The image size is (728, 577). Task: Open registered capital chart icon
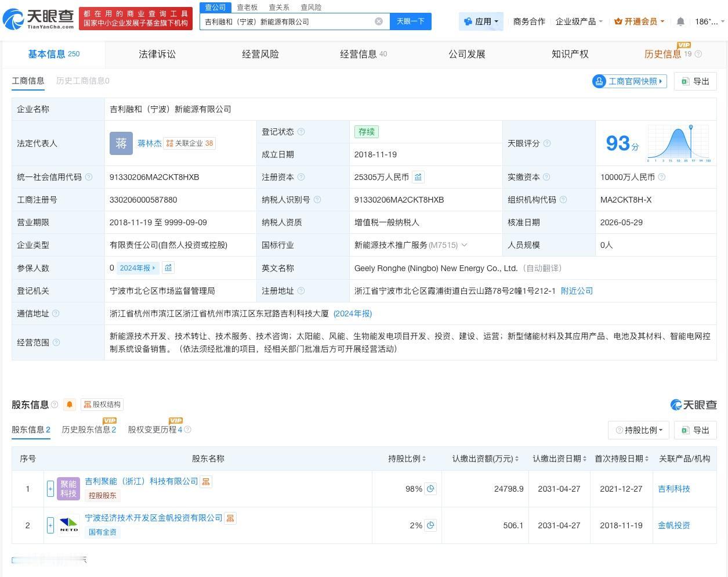418,177
